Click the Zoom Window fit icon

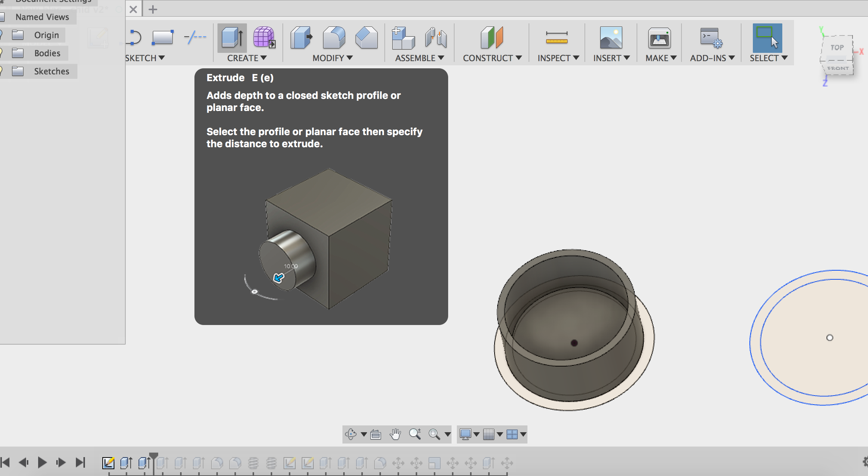(434, 434)
